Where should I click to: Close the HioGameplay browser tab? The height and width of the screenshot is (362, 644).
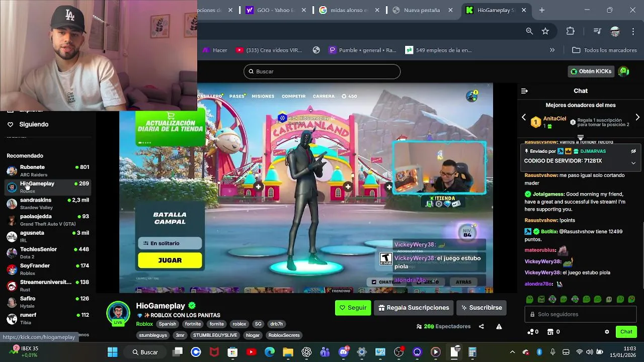coord(524,10)
